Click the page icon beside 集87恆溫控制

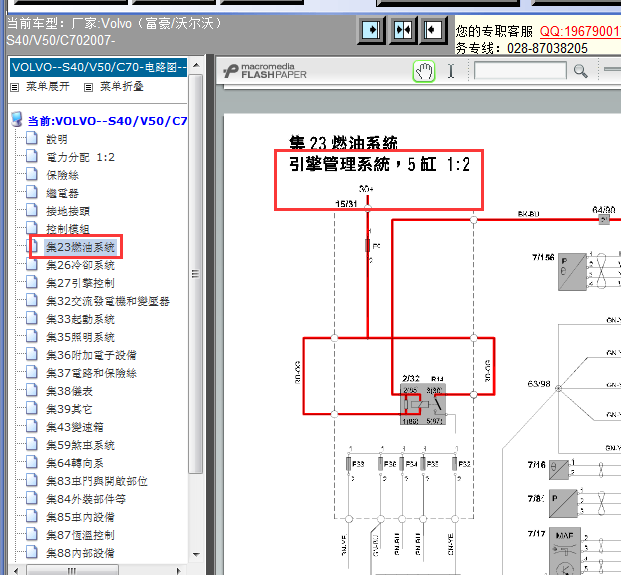pyautogui.click(x=32, y=534)
